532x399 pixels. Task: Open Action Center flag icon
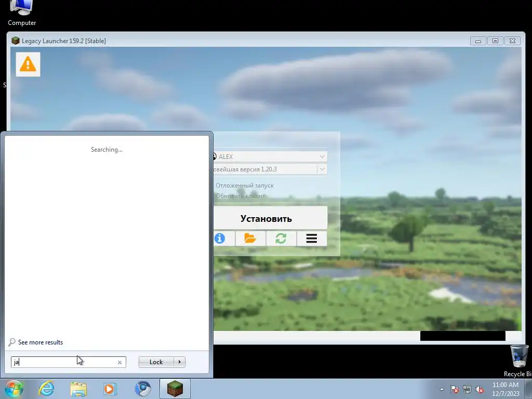(455, 389)
